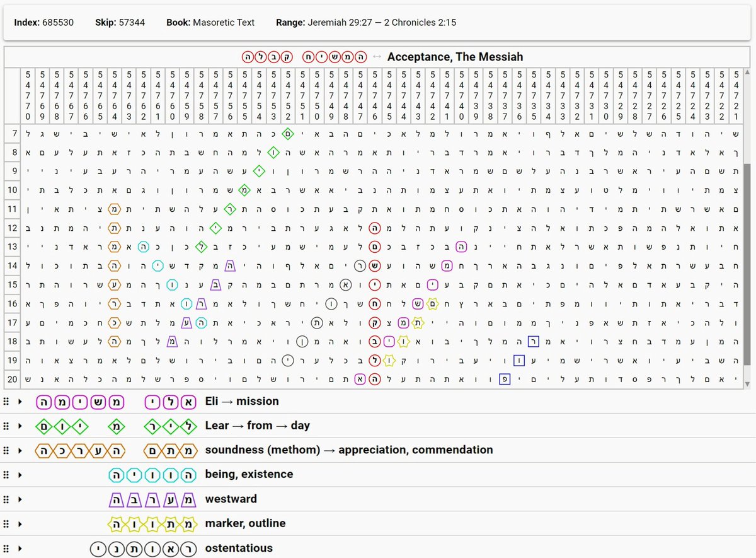The image size is (756, 558).
Task: Open details for the "being, existence" term
Action: click(20, 474)
